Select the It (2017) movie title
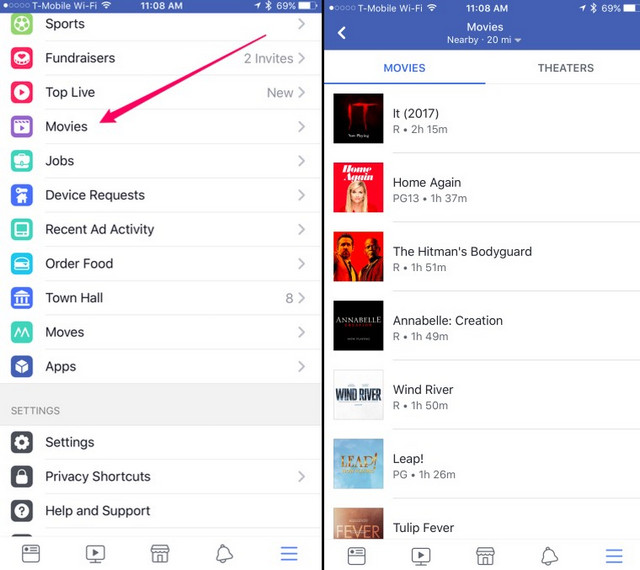 point(416,114)
